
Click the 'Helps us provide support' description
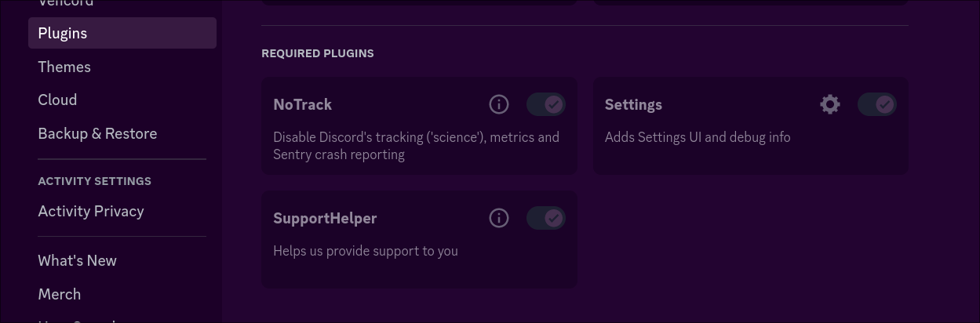[x=366, y=251]
